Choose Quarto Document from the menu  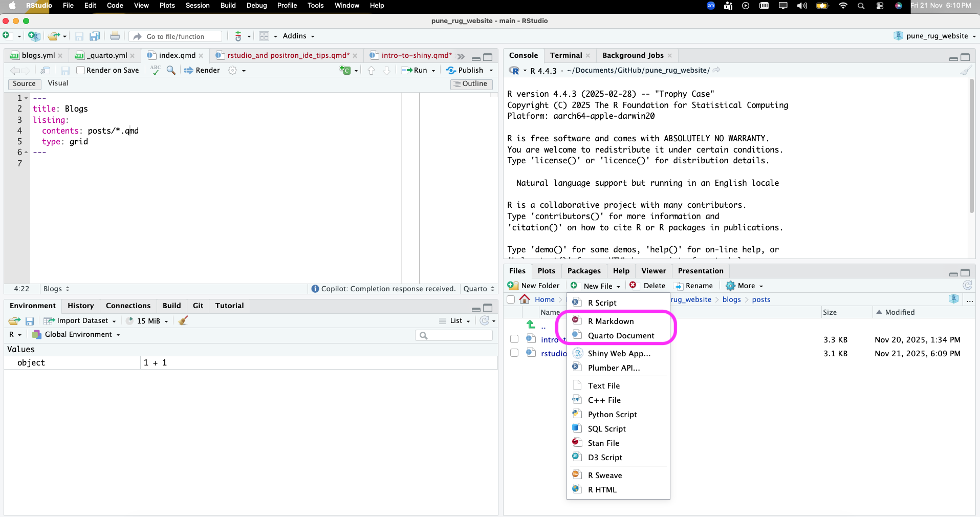click(621, 336)
